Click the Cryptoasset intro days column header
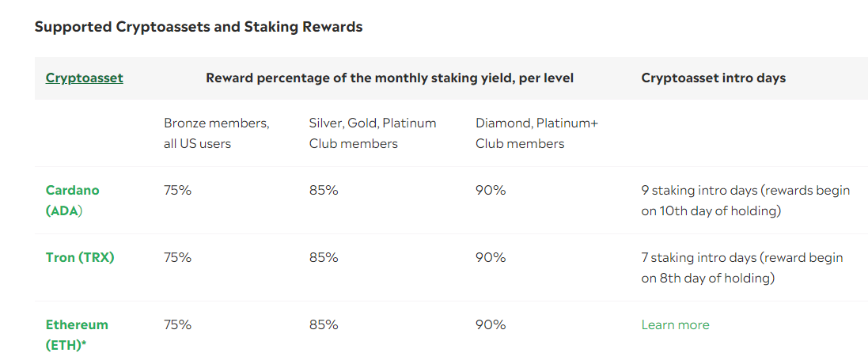This screenshot has height=364, width=868. [x=714, y=78]
